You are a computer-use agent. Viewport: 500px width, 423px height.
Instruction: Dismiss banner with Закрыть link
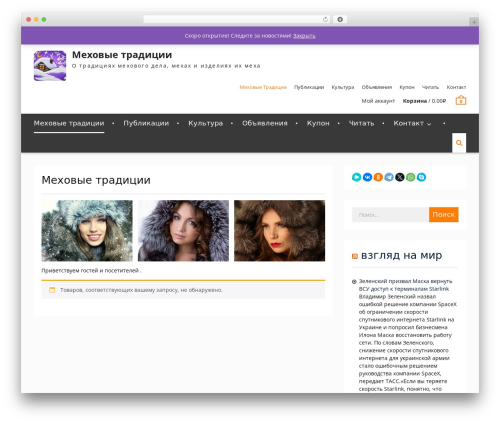point(304,36)
